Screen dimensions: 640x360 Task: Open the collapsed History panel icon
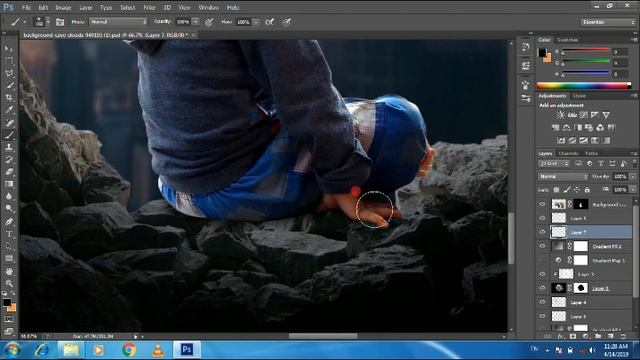pyautogui.click(x=525, y=47)
